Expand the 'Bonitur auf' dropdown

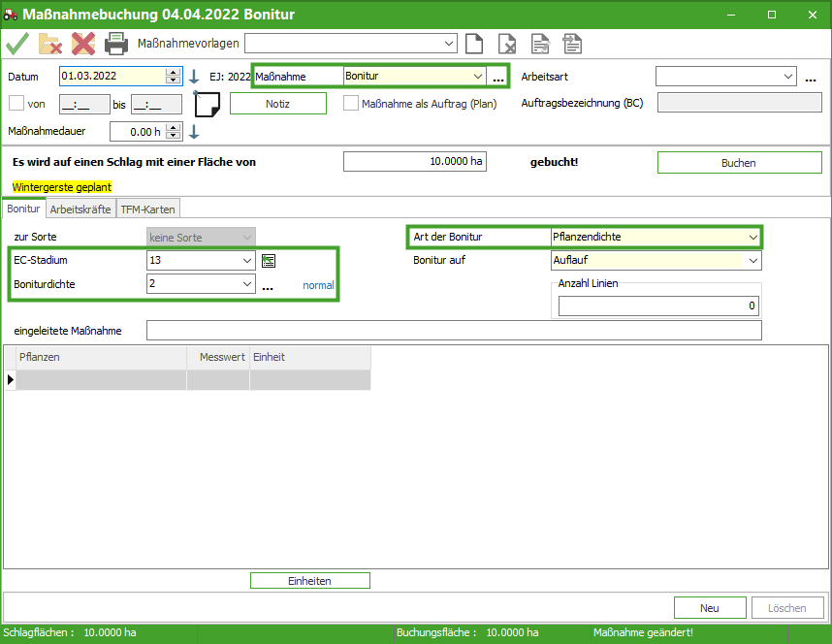(752, 260)
